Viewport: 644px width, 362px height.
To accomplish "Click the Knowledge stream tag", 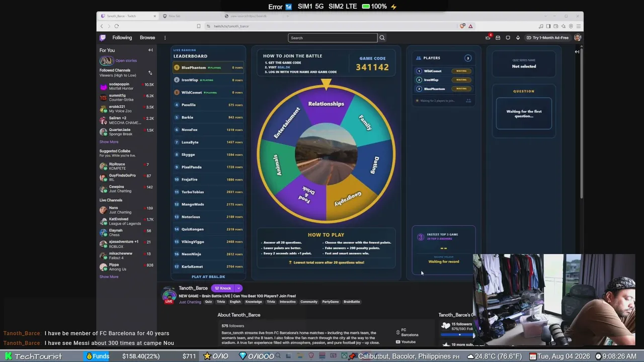I will (x=254, y=302).
